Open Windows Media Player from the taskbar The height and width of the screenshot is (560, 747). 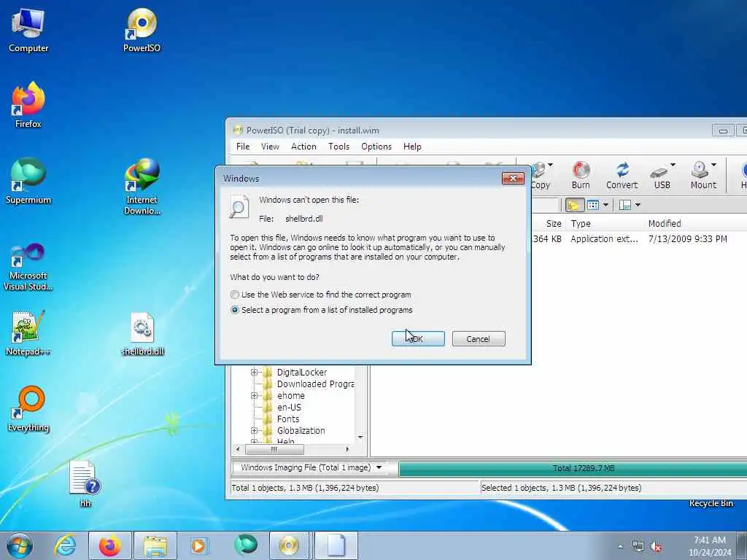pyautogui.click(x=198, y=545)
